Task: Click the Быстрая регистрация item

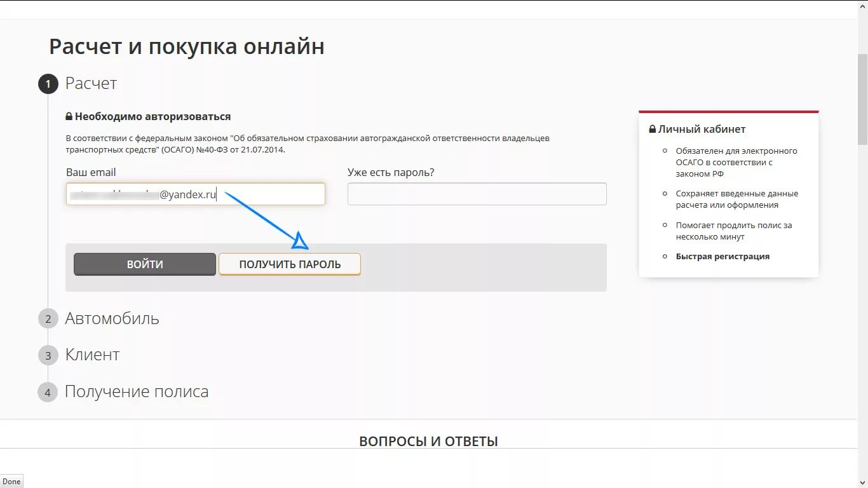Action: coord(722,257)
